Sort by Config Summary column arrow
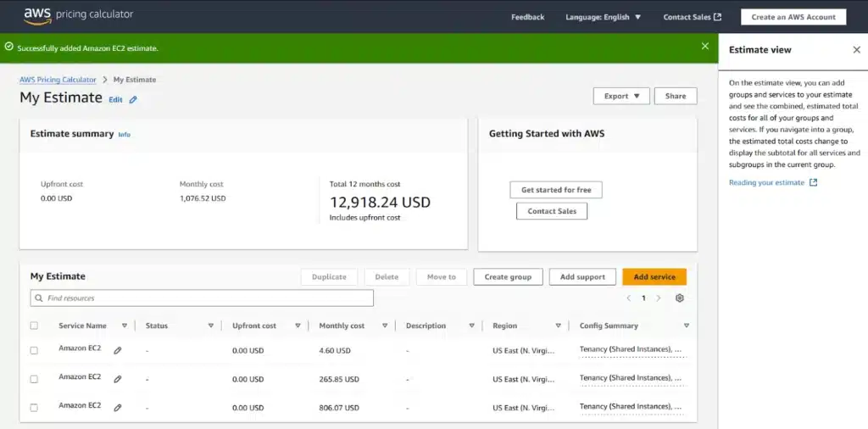The height and width of the screenshot is (429, 868). coord(687,326)
